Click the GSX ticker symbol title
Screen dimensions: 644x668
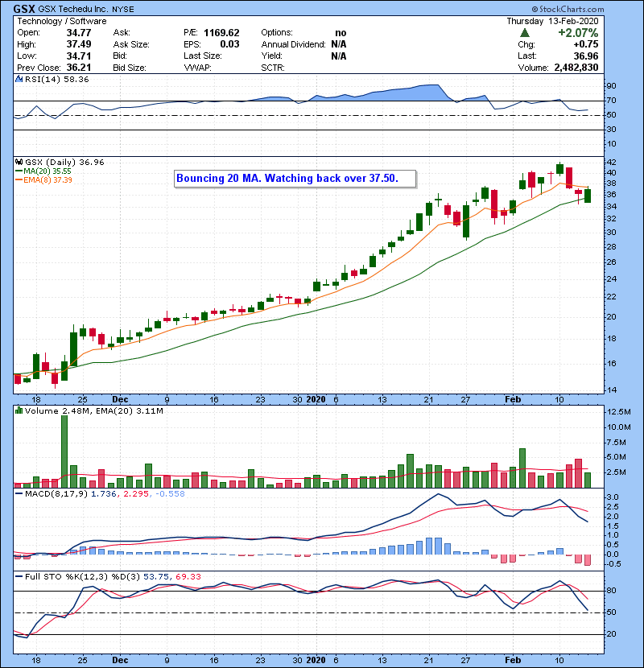pos(24,9)
